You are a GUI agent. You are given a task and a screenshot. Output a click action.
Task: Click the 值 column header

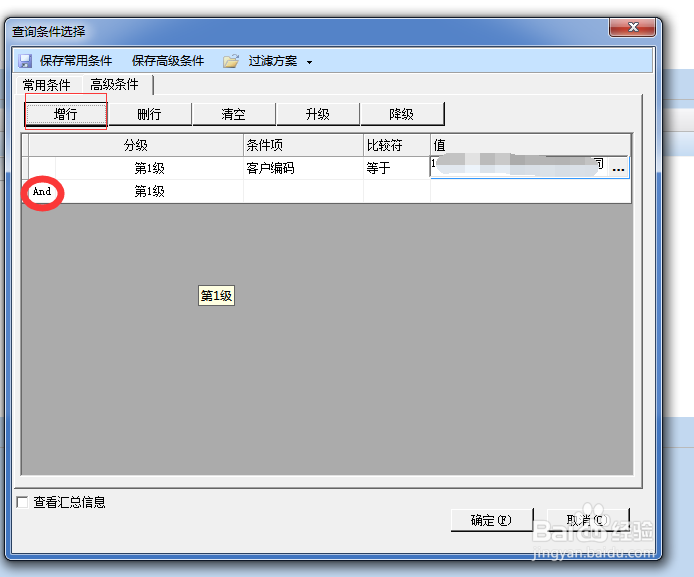click(x=530, y=145)
